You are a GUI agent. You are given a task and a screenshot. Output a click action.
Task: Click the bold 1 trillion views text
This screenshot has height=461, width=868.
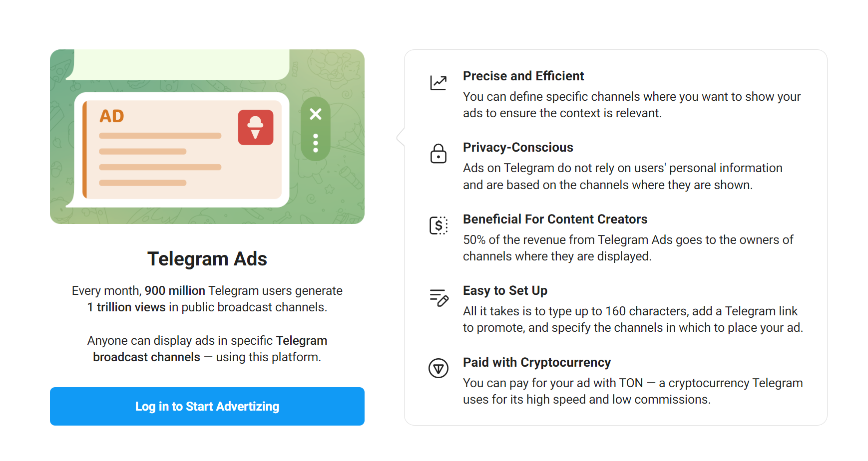coord(126,307)
